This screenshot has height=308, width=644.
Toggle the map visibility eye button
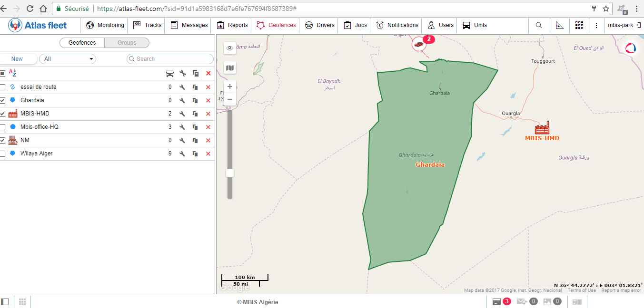click(230, 48)
